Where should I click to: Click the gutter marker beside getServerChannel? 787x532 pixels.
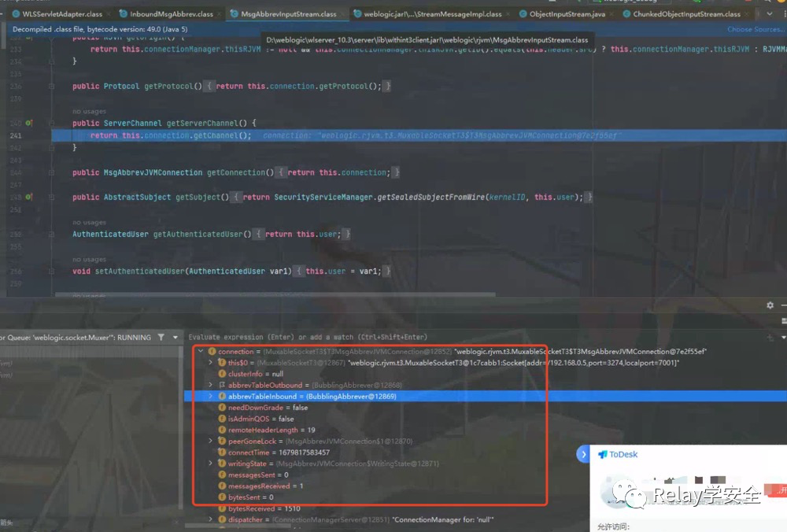coord(29,123)
